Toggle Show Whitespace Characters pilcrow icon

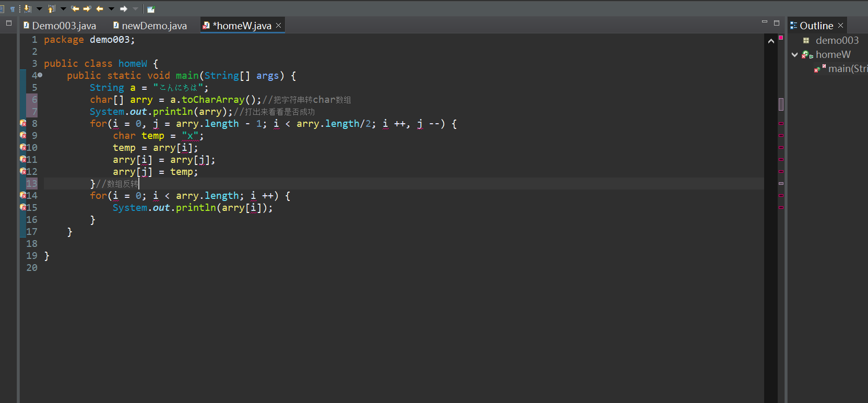coord(13,9)
